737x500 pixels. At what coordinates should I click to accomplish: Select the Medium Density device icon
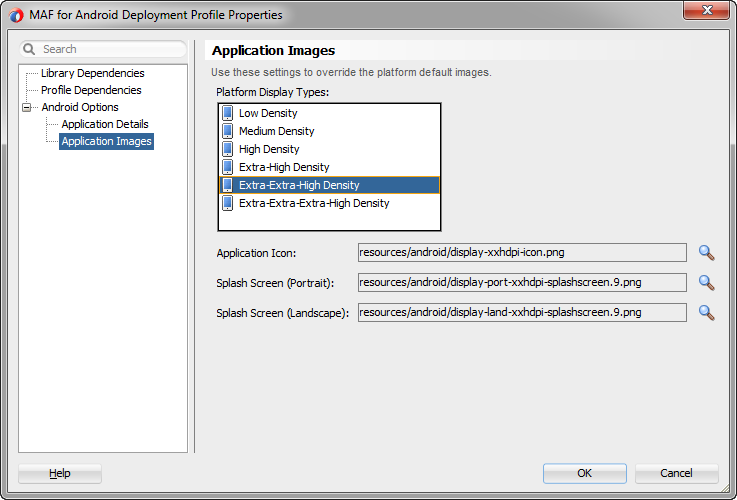pyautogui.click(x=227, y=131)
